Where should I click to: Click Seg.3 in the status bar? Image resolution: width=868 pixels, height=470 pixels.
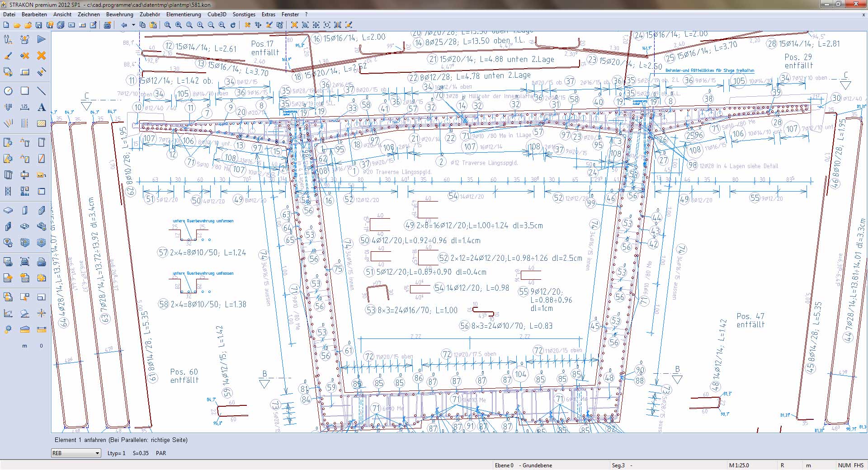coord(618,465)
